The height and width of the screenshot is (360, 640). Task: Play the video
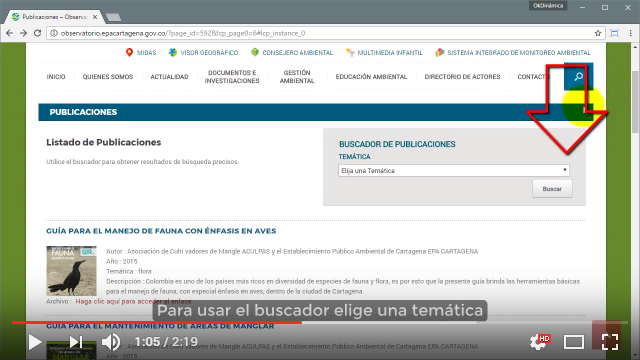[35, 342]
